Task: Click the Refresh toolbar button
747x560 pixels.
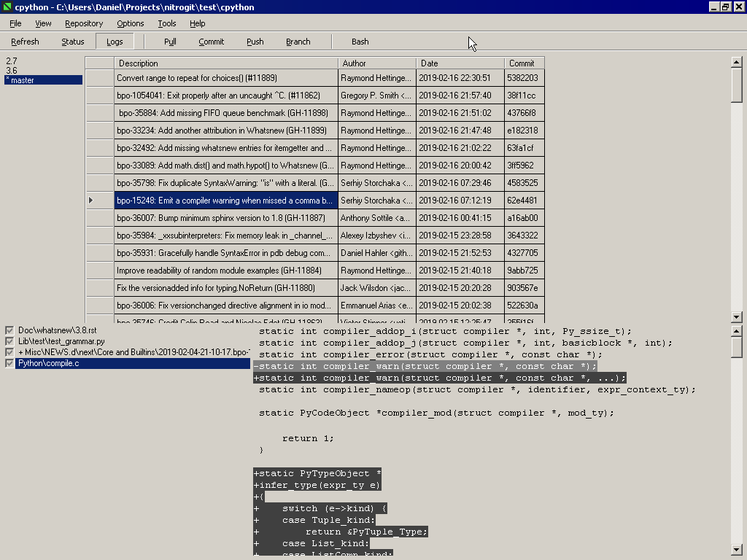Action: pos(25,42)
